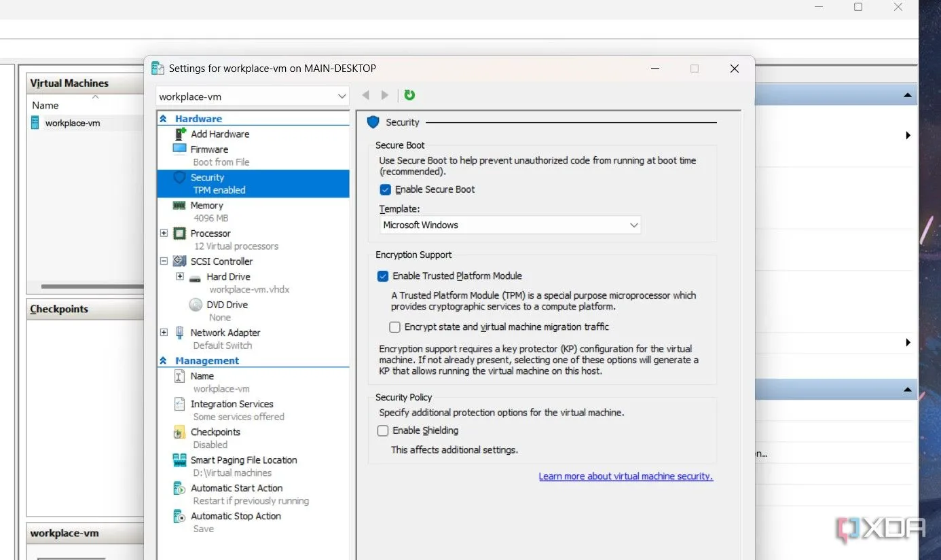
Task: Check Encrypt state and migration traffic
Action: tap(394, 326)
